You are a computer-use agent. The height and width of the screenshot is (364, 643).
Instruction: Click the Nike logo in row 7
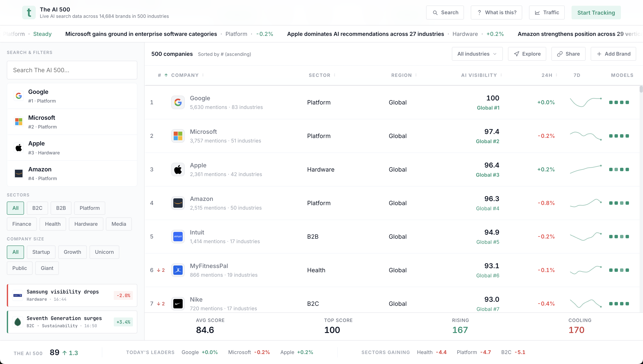click(x=178, y=303)
